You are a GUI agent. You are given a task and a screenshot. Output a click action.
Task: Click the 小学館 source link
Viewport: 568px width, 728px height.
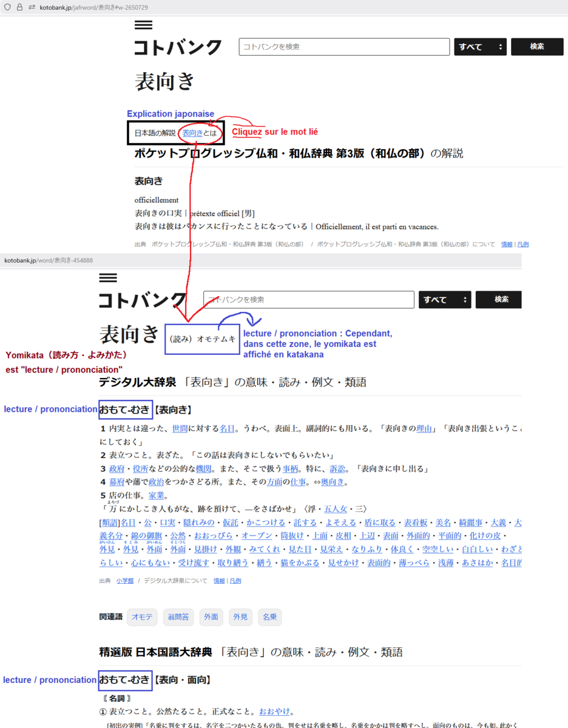pyautogui.click(x=125, y=581)
